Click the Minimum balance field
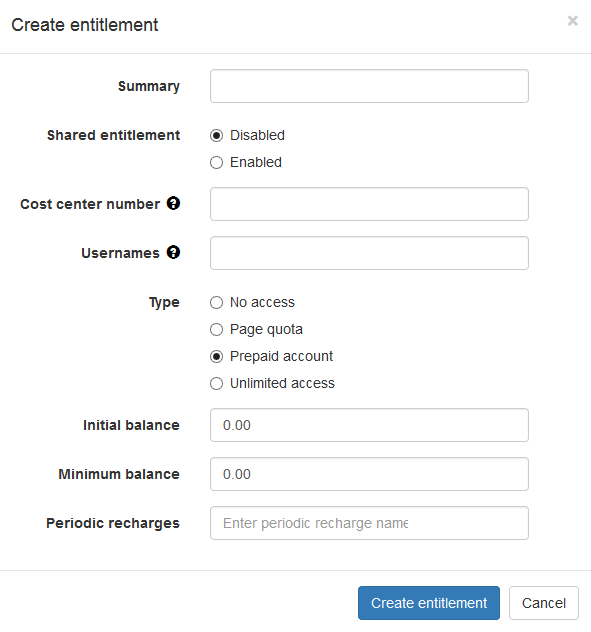The width and height of the screenshot is (591, 632). [x=369, y=474]
